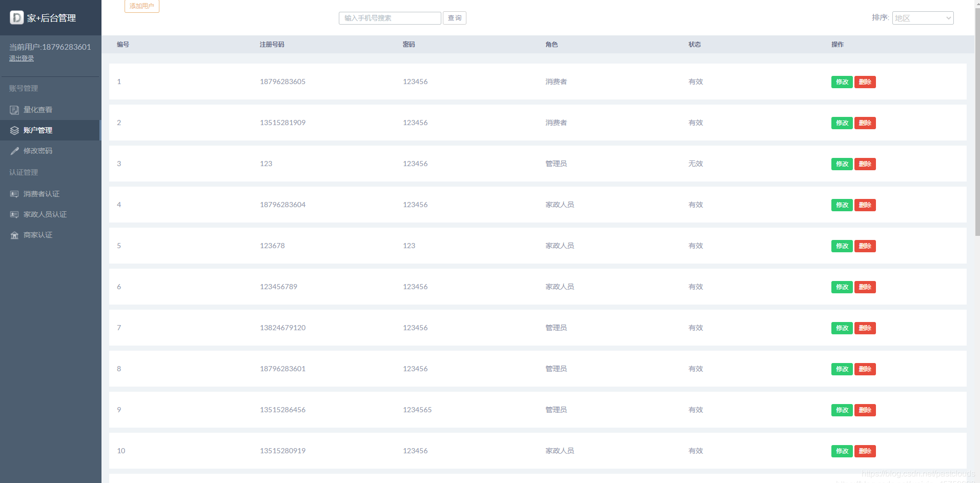The image size is (980, 483).
Task: Click the 状态 column header
Action: pyautogui.click(x=695, y=45)
